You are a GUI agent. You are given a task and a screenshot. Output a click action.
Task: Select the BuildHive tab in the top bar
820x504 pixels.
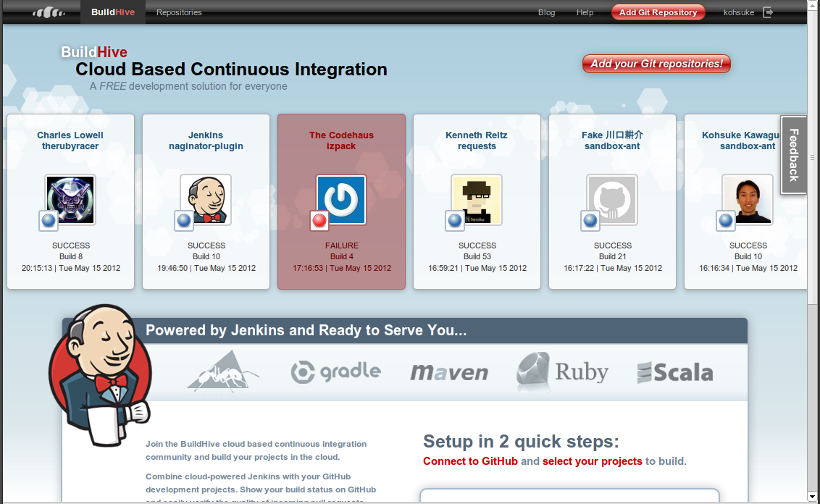click(x=113, y=12)
